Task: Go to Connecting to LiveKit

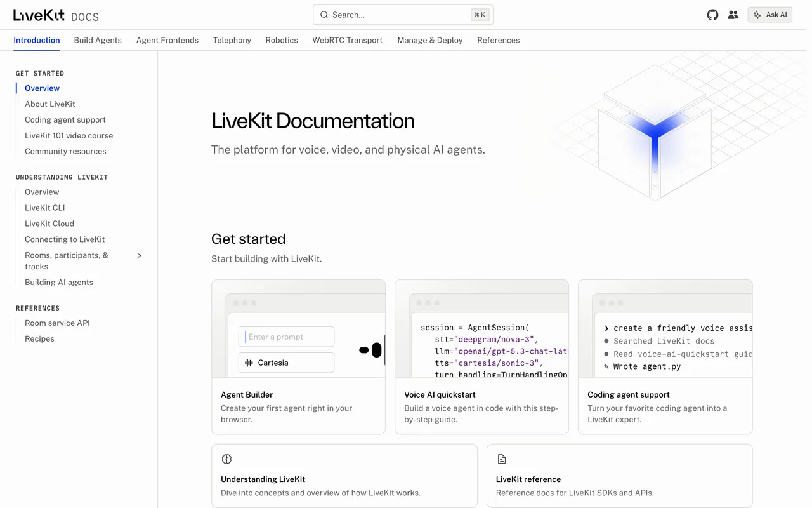Action: tap(65, 240)
